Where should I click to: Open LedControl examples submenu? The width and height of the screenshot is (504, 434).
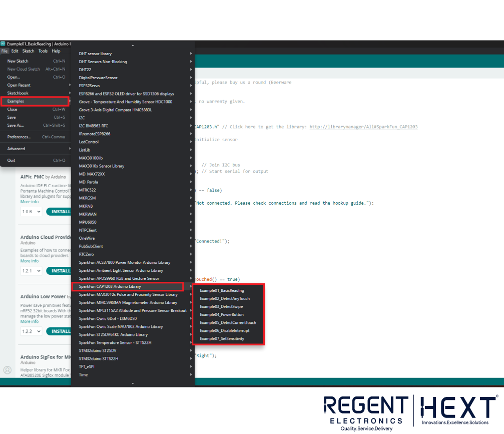tap(133, 142)
